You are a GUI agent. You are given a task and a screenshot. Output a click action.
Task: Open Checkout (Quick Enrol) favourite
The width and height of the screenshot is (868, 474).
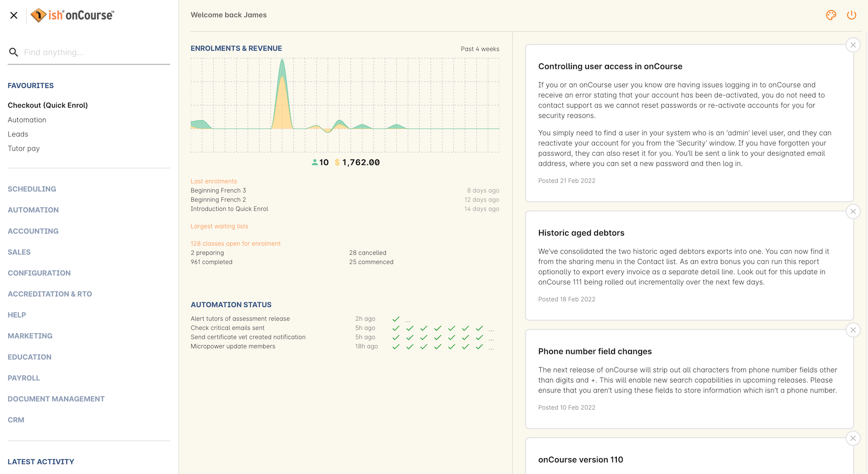pos(48,105)
